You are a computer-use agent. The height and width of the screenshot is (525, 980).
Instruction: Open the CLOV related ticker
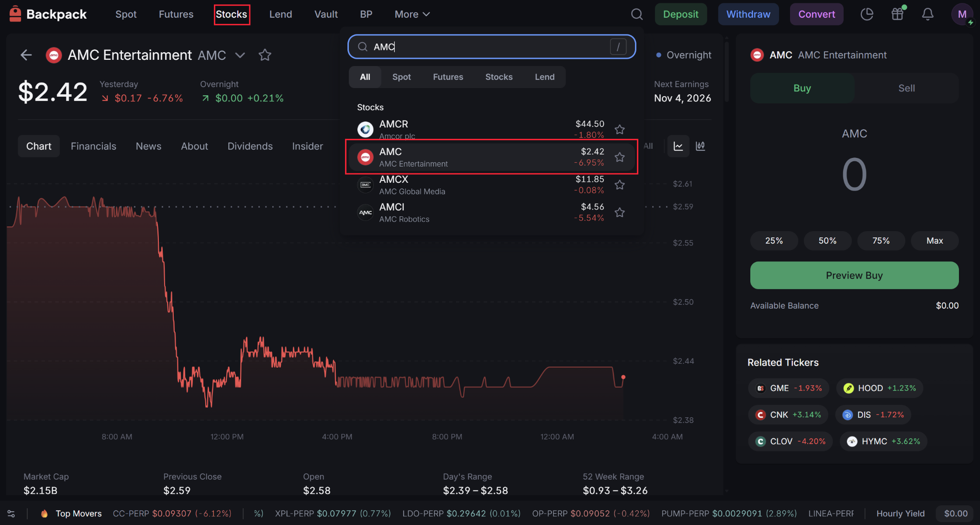click(x=790, y=441)
